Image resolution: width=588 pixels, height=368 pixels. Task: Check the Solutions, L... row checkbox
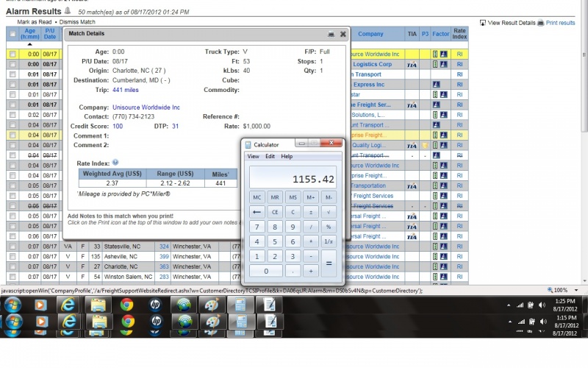[12, 115]
